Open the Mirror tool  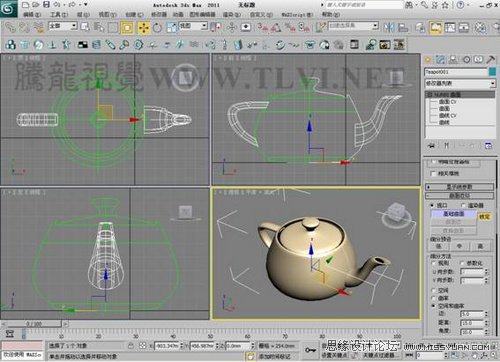click(389, 27)
